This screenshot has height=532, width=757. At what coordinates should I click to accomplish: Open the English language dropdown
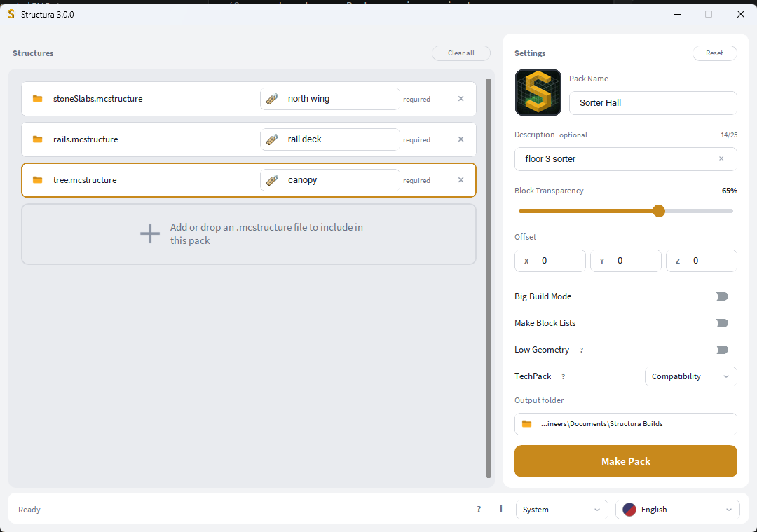tap(677, 510)
